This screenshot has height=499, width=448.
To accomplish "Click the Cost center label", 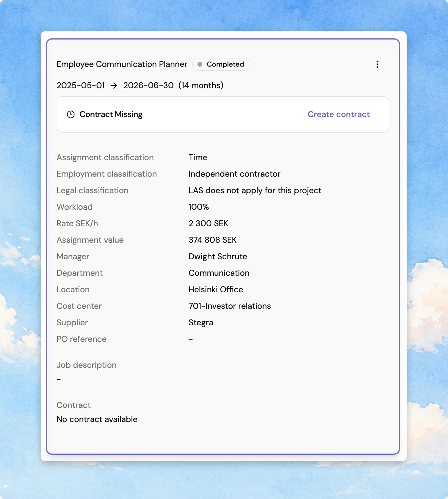I will (x=79, y=306).
